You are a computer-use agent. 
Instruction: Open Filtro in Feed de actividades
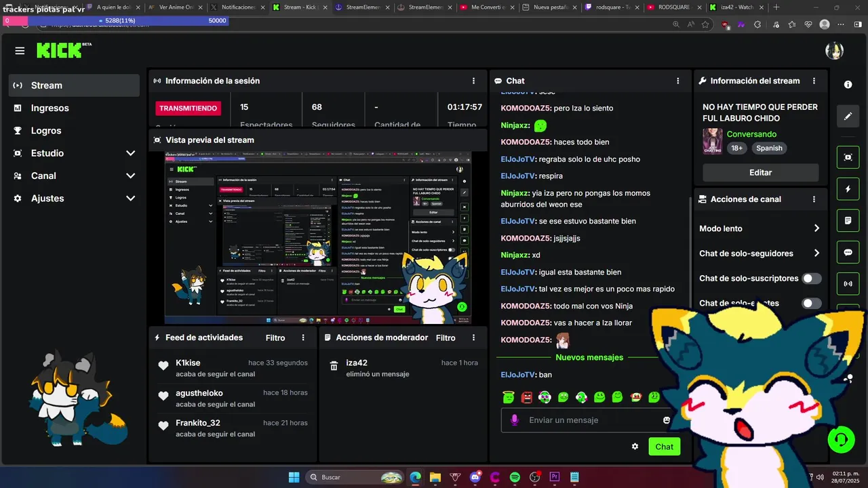point(275,338)
